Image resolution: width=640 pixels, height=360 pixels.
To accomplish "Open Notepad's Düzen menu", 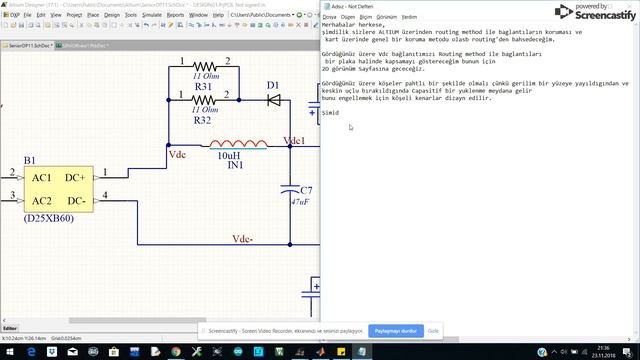I will tap(348, 17).
